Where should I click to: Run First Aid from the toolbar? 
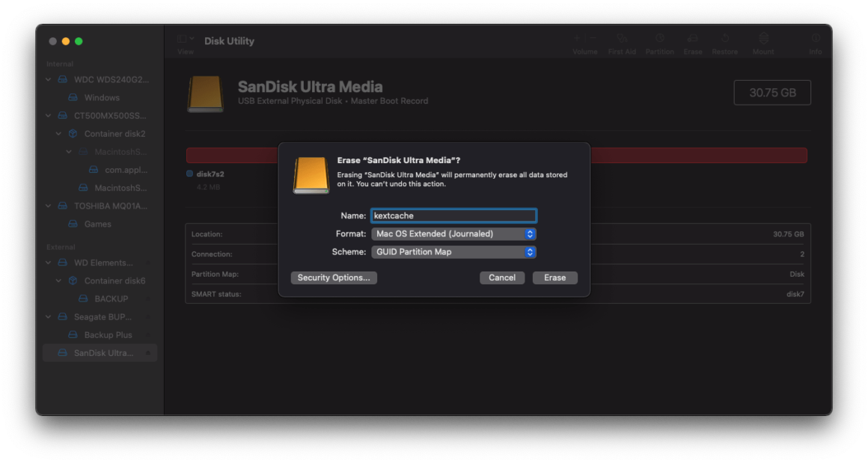(x=622, y=39)
